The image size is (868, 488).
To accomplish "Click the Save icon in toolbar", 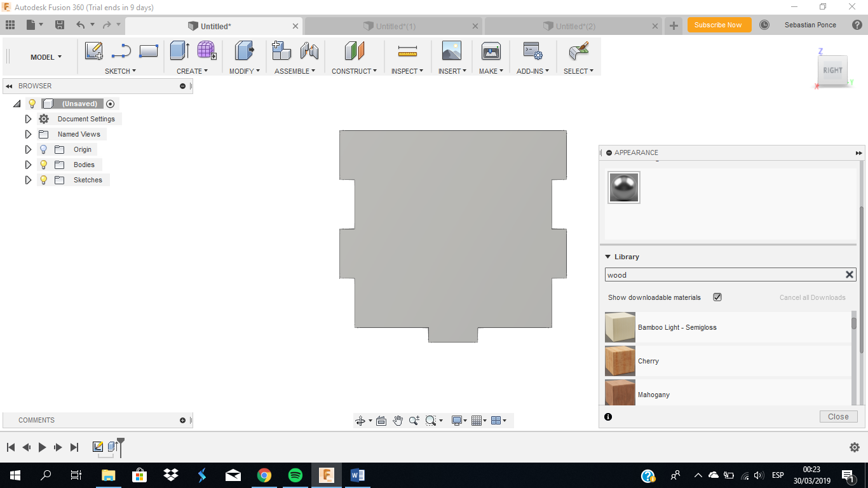I will [x=60, y=25].
